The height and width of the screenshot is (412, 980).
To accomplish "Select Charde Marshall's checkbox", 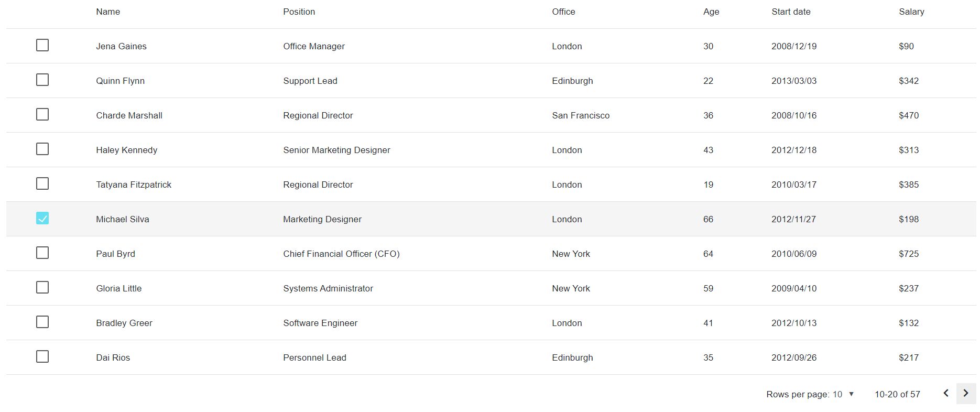I will 42,115.
